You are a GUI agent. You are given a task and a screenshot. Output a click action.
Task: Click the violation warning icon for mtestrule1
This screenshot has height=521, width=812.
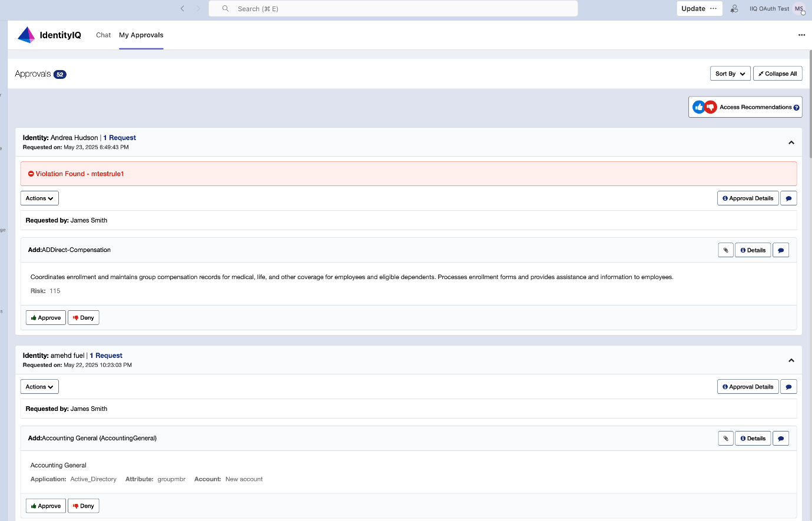[x=31, y=173]
